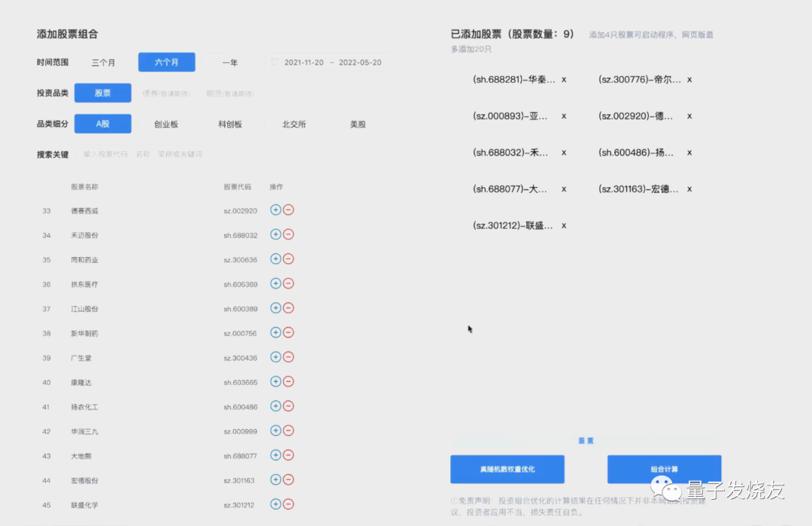The height and width of the screenshot is (526, 812).
Task: Add stock 联盛化学 with plus icon
Action: coord(275,504)
